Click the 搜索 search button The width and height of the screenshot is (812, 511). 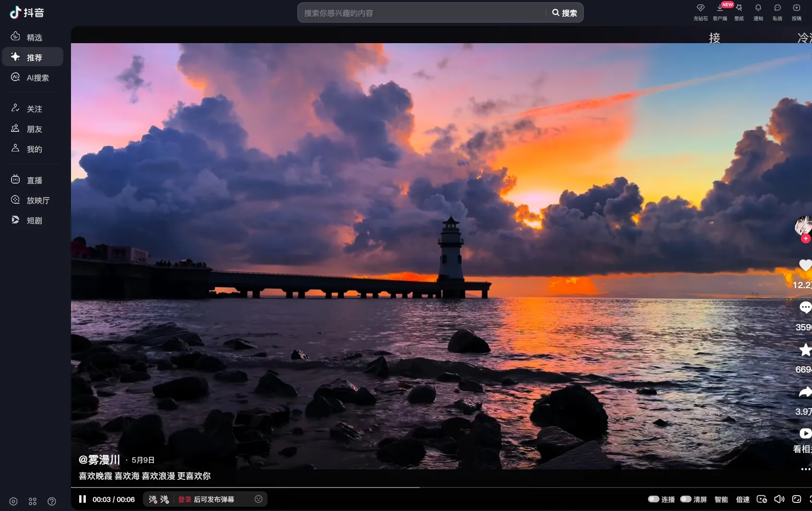[565, 13]
